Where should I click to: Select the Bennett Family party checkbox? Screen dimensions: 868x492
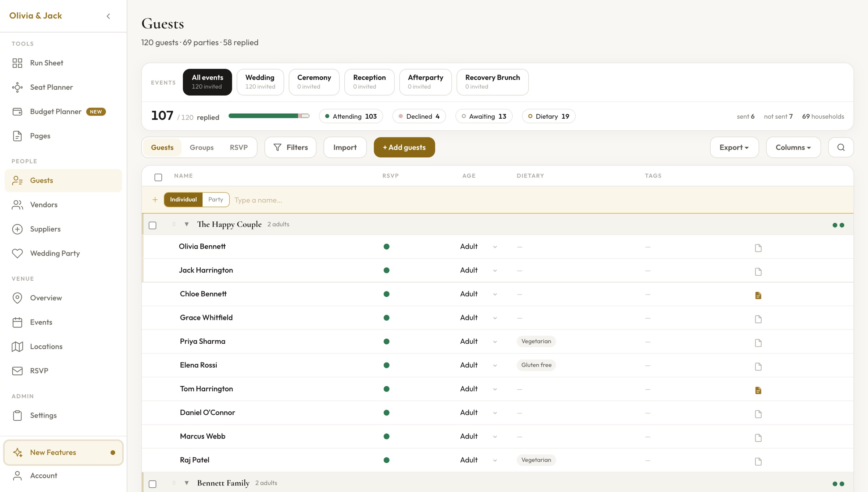153,484
